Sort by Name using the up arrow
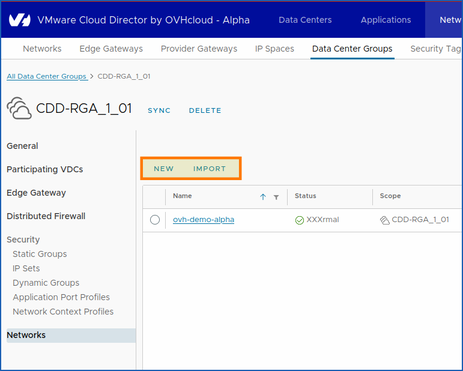463x371 pixels. [x=263, y=197]
